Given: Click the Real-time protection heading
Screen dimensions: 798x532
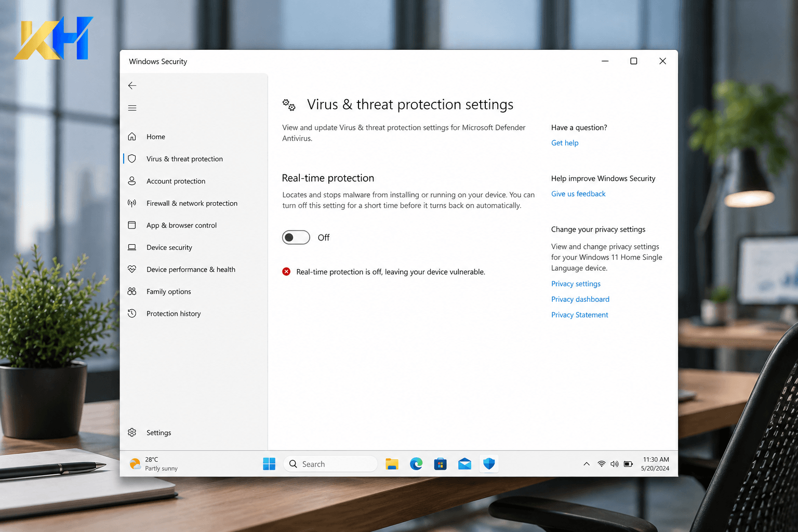Looking at the screenshot, I should click(328, 178).
